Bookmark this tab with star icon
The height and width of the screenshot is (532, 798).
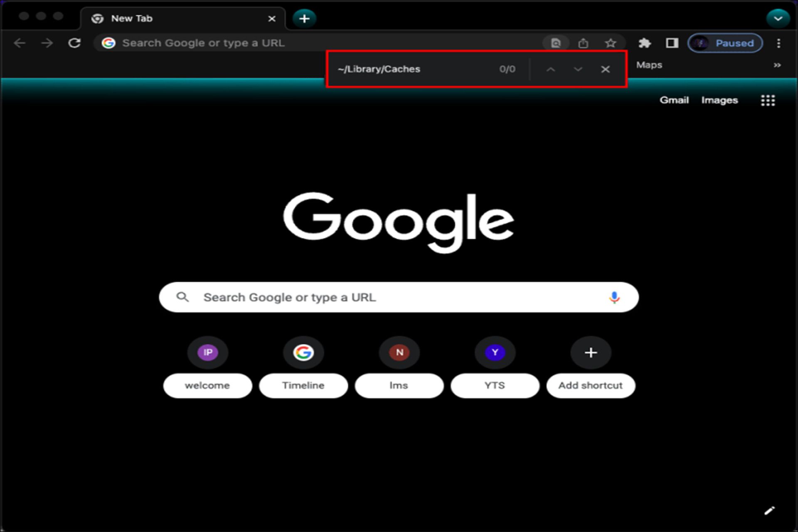610,43
